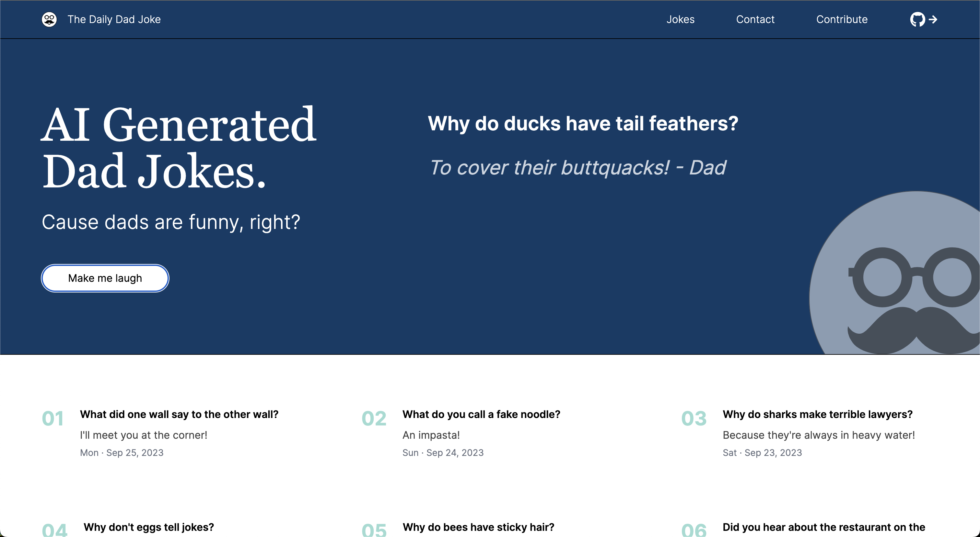
Task: Click the large number 03
Action: [694, 419]
